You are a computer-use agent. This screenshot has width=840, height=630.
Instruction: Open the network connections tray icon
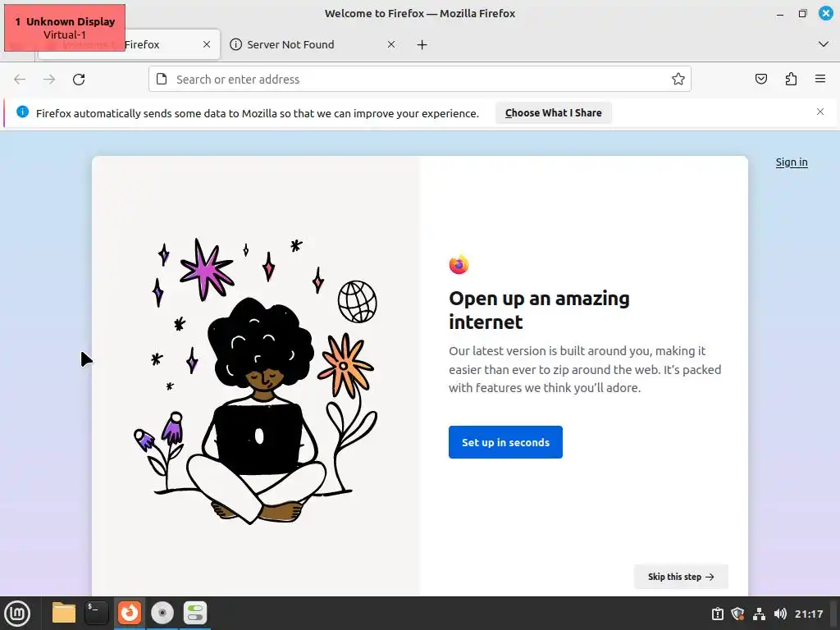pos(759,614)
